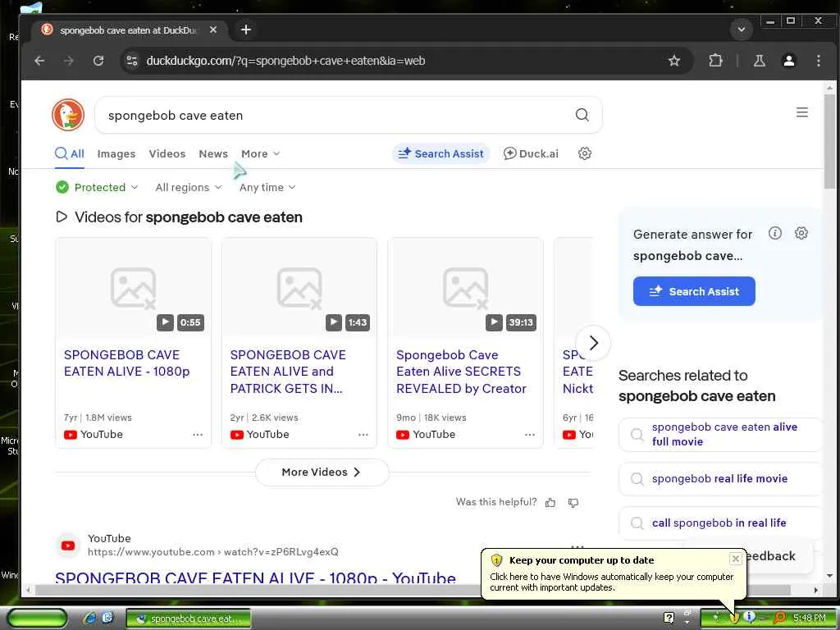Click thumbs down under Was this helpful
The image size is (840, 630).
tap(573, 503)
